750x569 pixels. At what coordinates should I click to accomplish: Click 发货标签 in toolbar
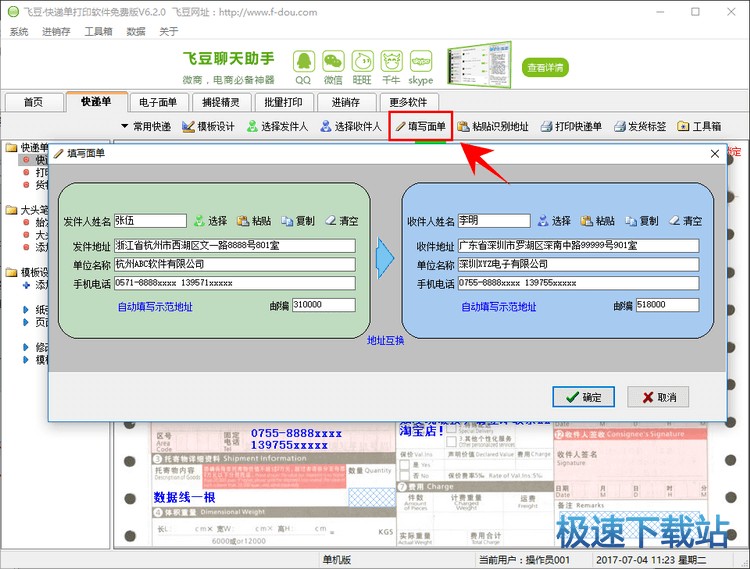(x=640, y=126)
